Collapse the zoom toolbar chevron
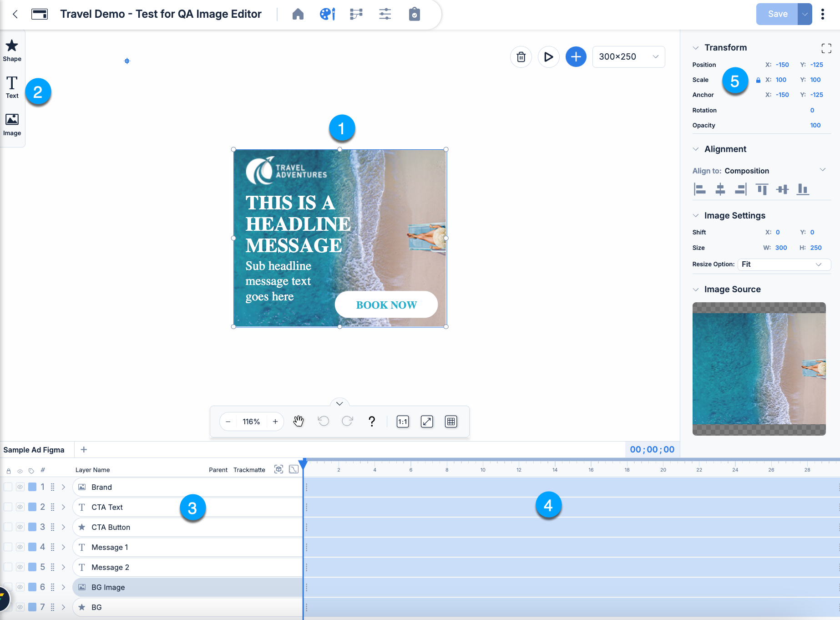Viewport: 840px width, 620px height. click(339, 403)
